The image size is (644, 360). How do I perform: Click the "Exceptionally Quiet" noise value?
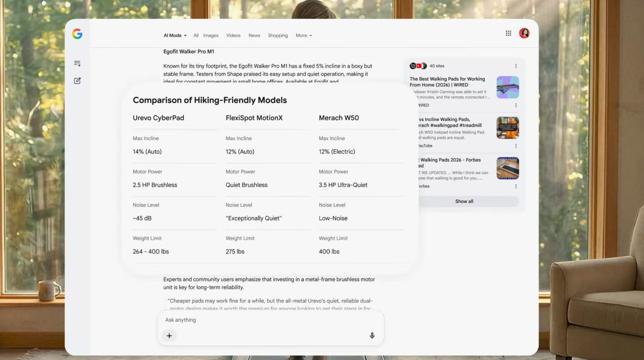(x=254, y=218)
